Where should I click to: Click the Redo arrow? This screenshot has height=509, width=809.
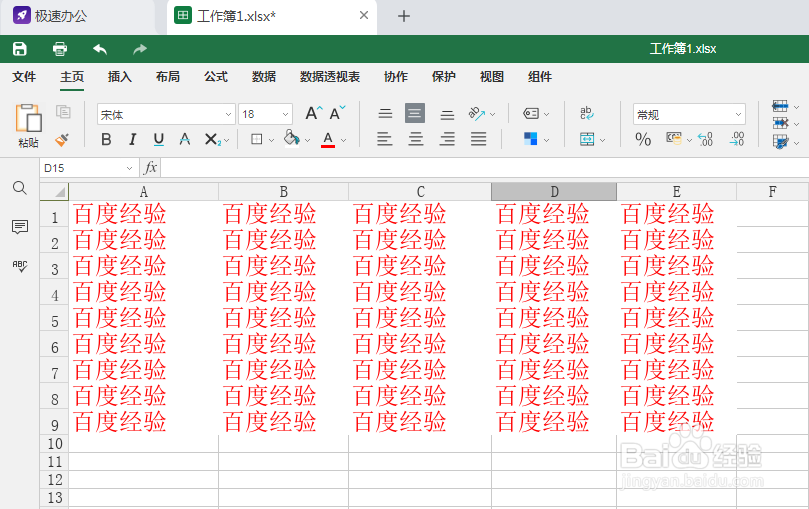click(140, 49)
